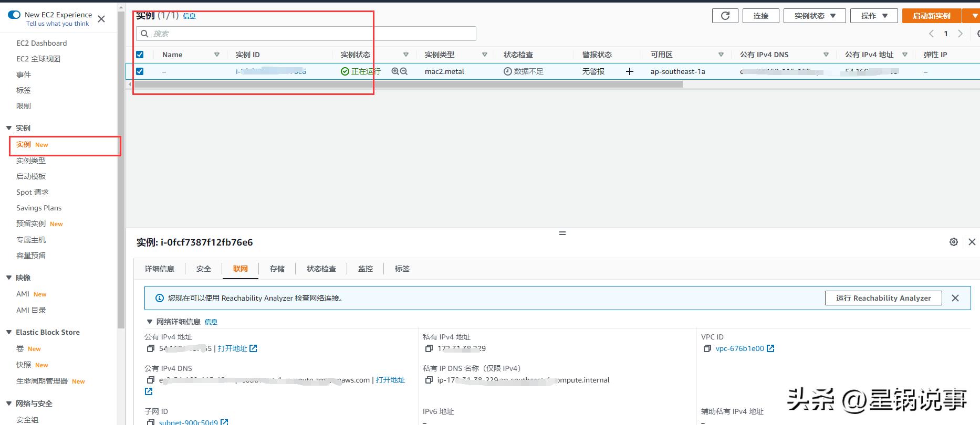980x425 pixels.
Task: Go to next page arrow
Action: point(961,34)
